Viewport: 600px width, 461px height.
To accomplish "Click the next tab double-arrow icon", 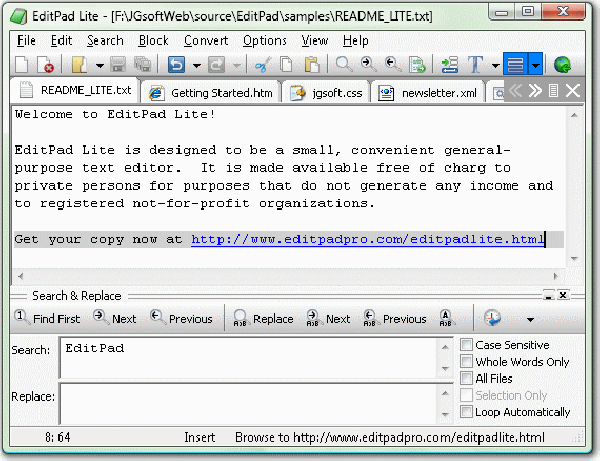I will tap(535, 91).
